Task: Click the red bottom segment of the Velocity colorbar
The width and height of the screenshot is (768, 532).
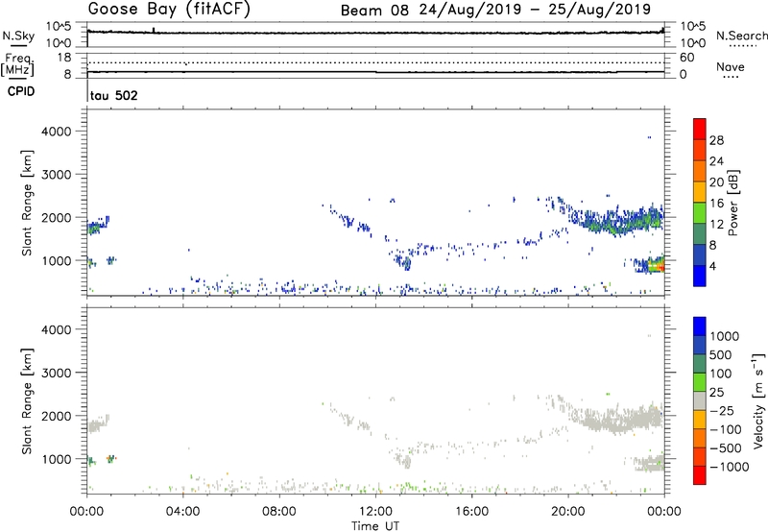Action: [x=700, y=475]
